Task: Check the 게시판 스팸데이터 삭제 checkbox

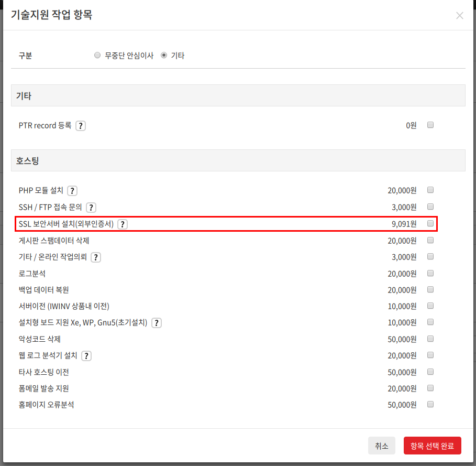Action: tap(430, 240)
